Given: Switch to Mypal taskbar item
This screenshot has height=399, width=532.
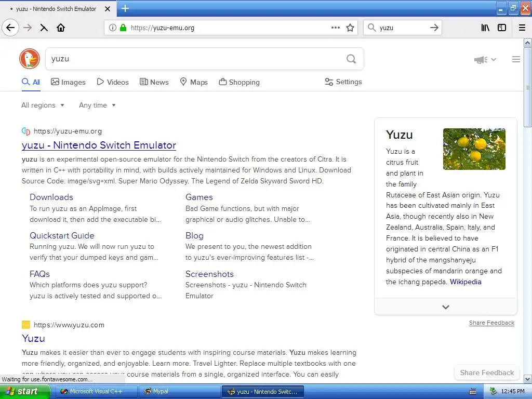Looking at the screenshot, I should coord(180,392).
